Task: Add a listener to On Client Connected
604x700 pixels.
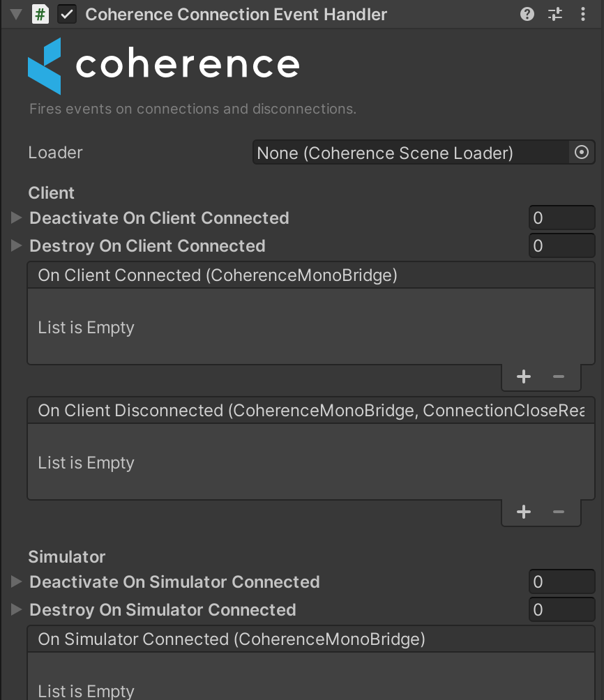Action: click(x=524, y=376)
